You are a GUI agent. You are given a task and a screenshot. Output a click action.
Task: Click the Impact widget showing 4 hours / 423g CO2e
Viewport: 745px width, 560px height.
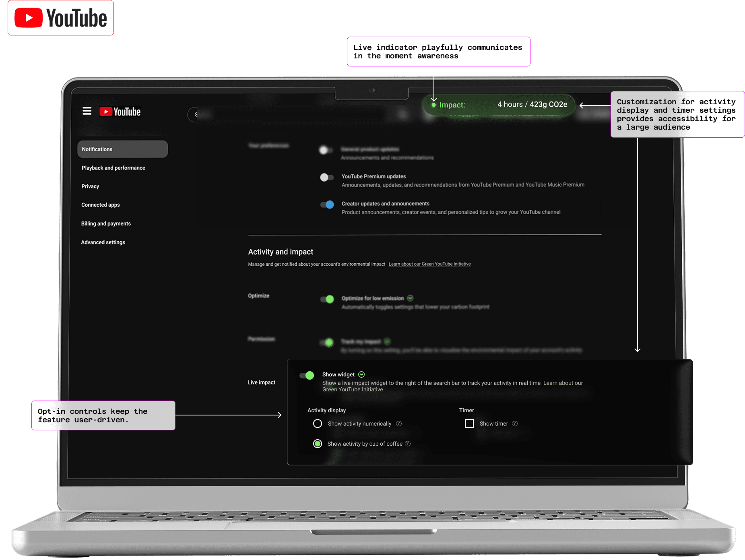[x=499, y=105]
